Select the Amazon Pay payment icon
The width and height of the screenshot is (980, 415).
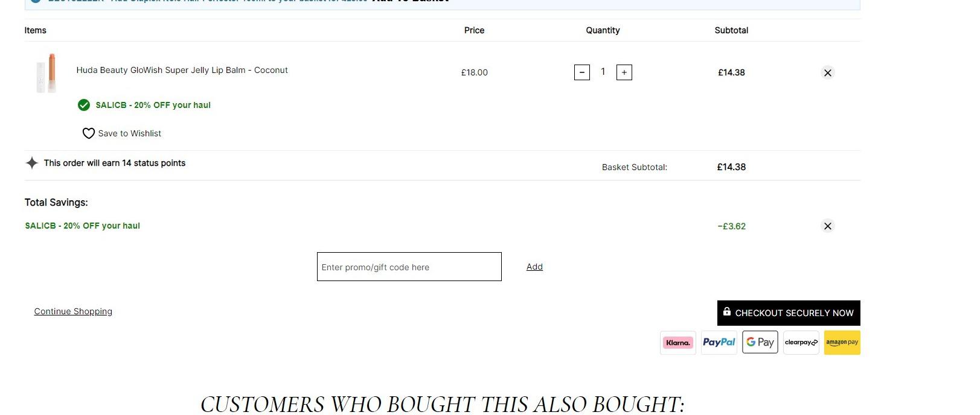(842, 343)
